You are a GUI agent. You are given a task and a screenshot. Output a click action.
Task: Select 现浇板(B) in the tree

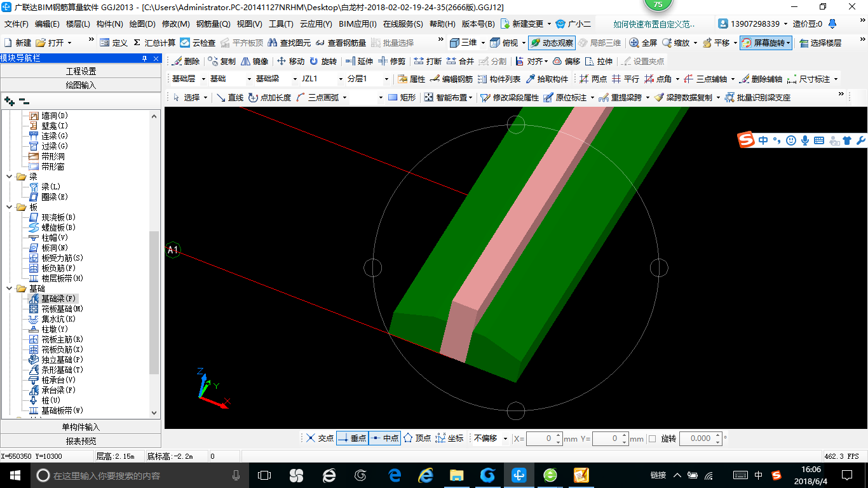tap(58, 217)
